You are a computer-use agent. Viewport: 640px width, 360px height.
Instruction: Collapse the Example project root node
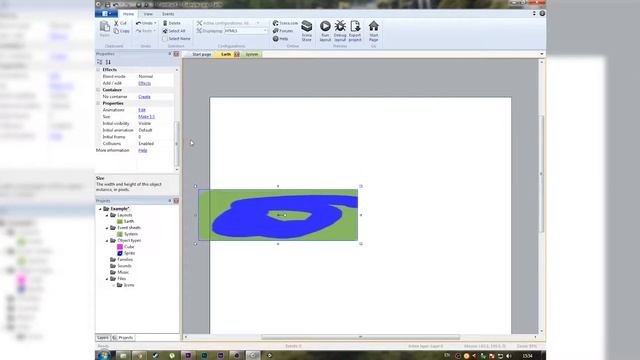click(100, 209)
